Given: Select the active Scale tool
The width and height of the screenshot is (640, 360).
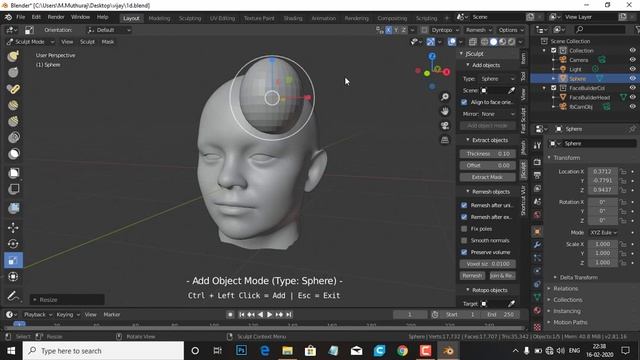Looking at the screenshot, I should [x=13, y=260].
